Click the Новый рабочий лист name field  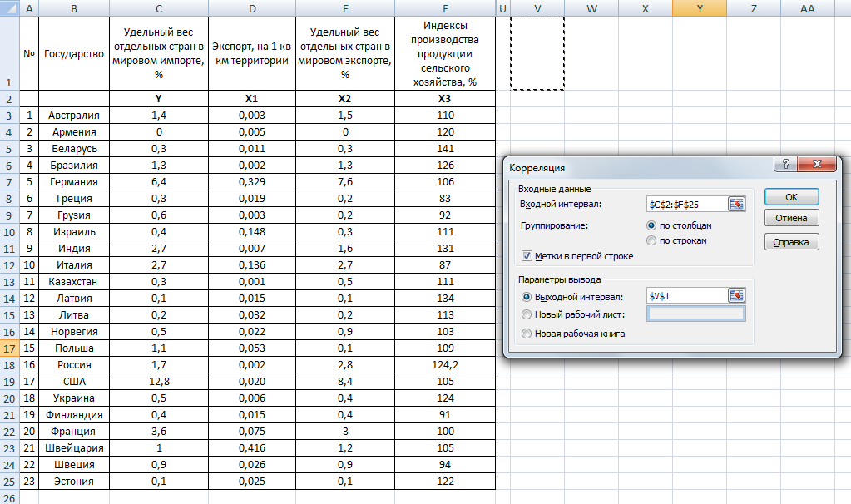[x=695, y=314]
